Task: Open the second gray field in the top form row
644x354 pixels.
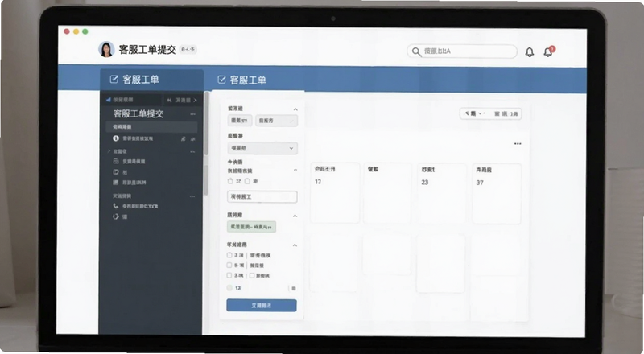Action: (x=276, y=121)
